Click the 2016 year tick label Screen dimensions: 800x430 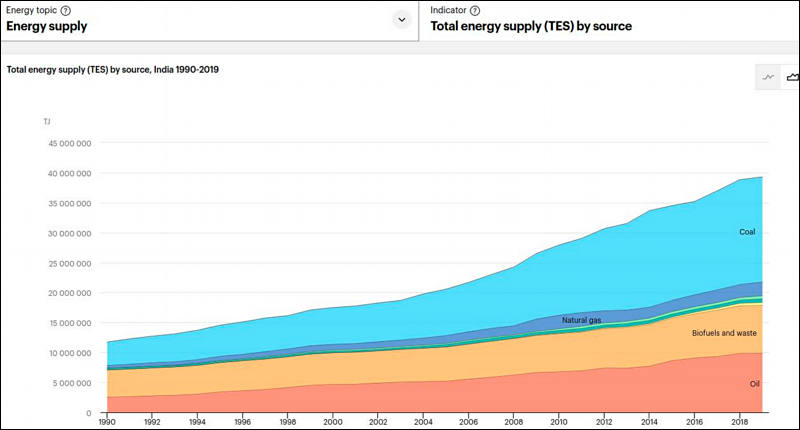[694, 422]
